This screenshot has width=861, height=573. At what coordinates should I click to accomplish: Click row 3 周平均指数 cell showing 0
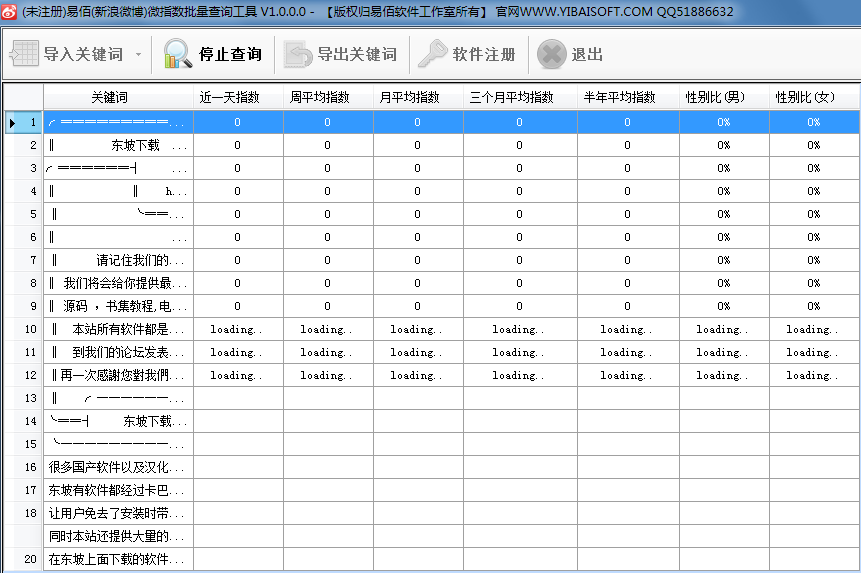tap(328, 168)
